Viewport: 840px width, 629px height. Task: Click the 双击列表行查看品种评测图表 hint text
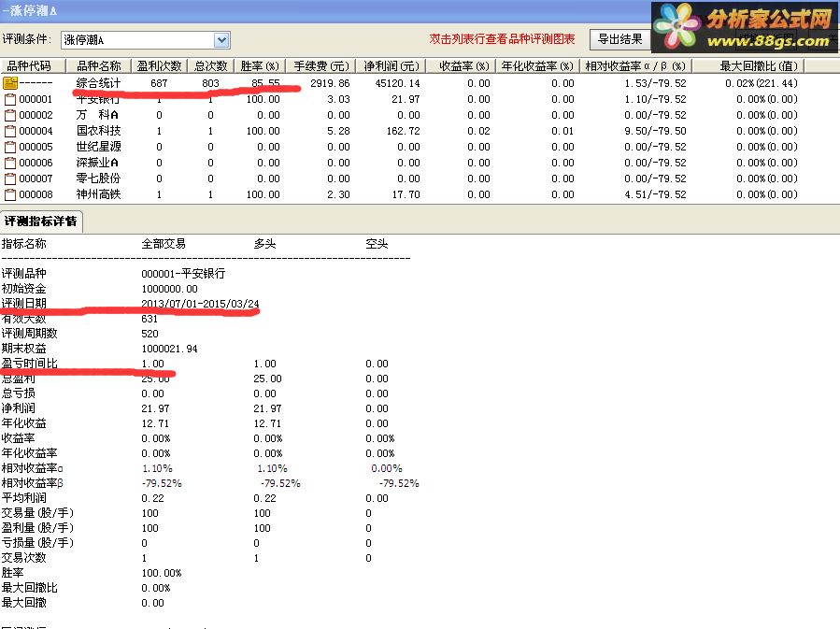pos(502,39)
